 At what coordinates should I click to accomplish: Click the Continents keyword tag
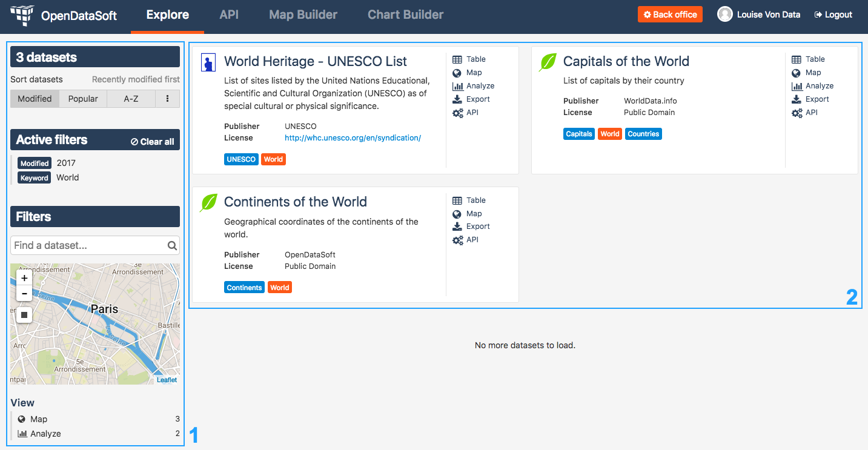[x=244, y=288]
